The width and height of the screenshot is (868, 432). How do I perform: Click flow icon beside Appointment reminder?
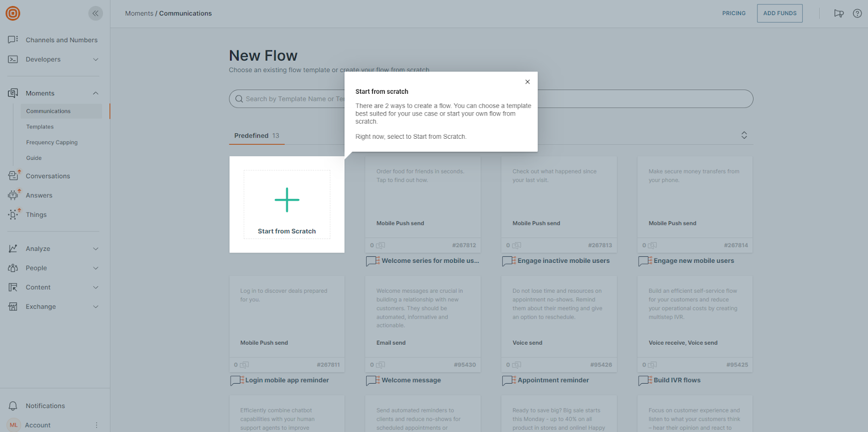tap(509, 380)
